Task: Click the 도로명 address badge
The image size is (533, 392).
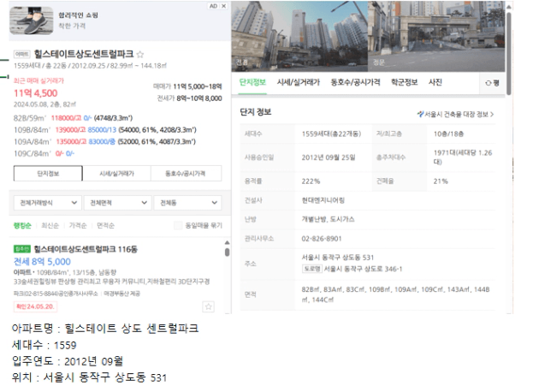Action: point(311,268)
